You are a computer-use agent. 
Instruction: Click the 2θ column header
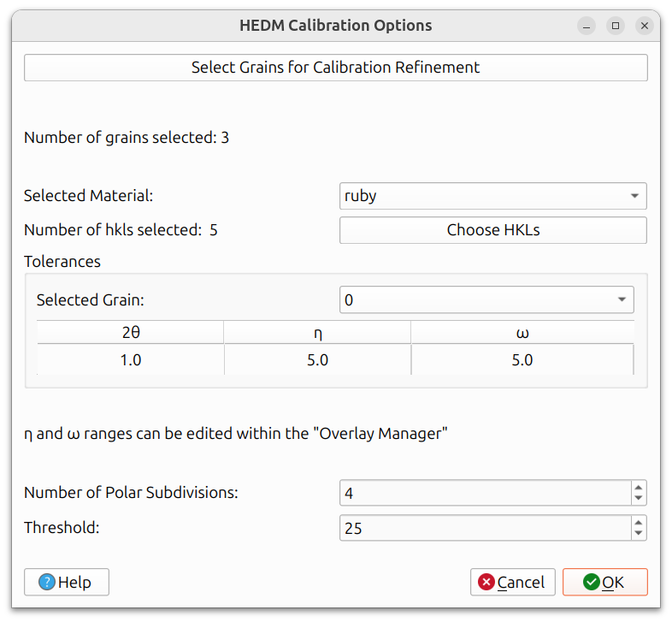coord(131,333)
